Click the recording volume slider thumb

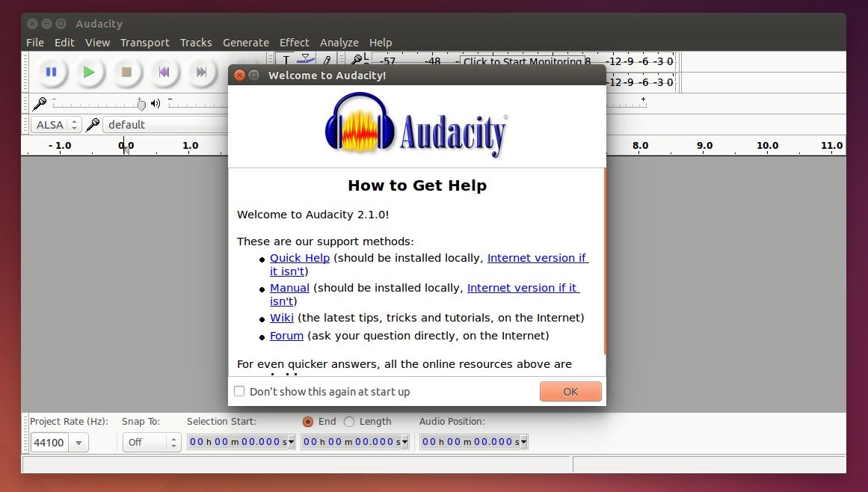click(x=141, y=104)
